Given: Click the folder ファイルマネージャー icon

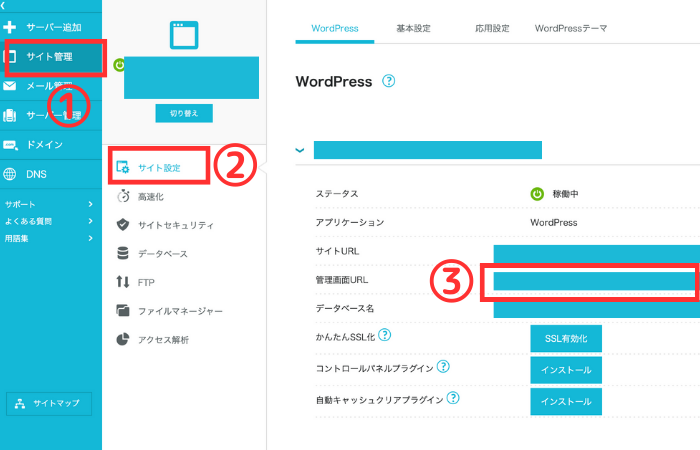Looking at the screenshot, I should click(x=123, y=310).
